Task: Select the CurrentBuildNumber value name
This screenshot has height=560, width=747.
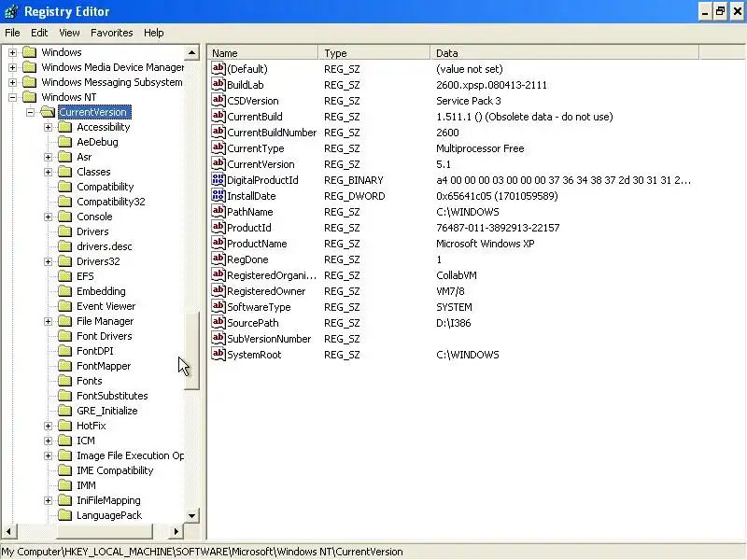Action: coord(272,133)
